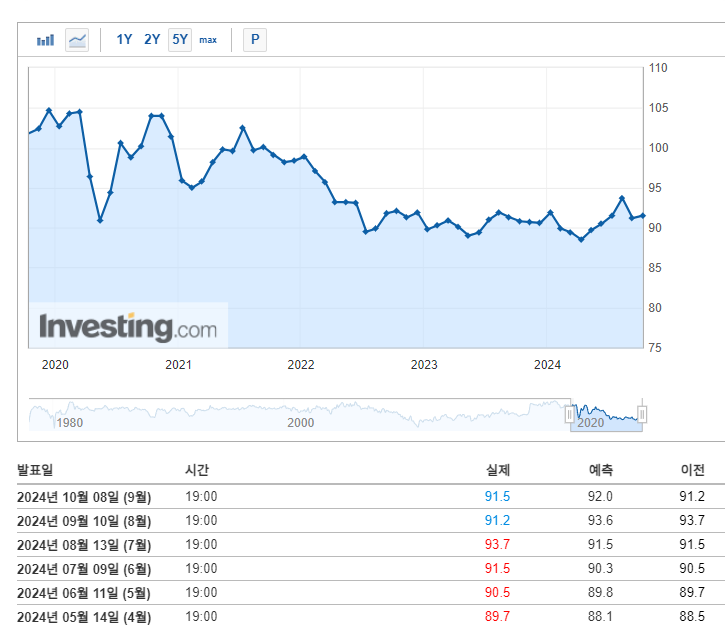Screen dimensions: 725x631
Task: Grab the left navigator range handle
Action: [x=570, y=414]
